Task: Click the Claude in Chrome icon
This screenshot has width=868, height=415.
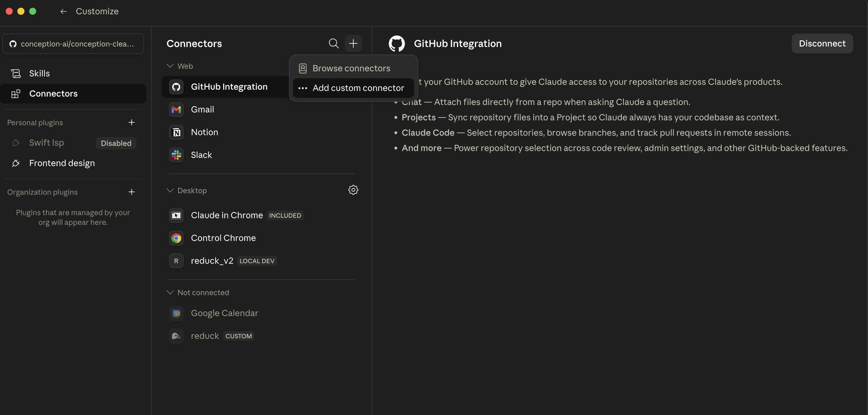Action: 176,215
